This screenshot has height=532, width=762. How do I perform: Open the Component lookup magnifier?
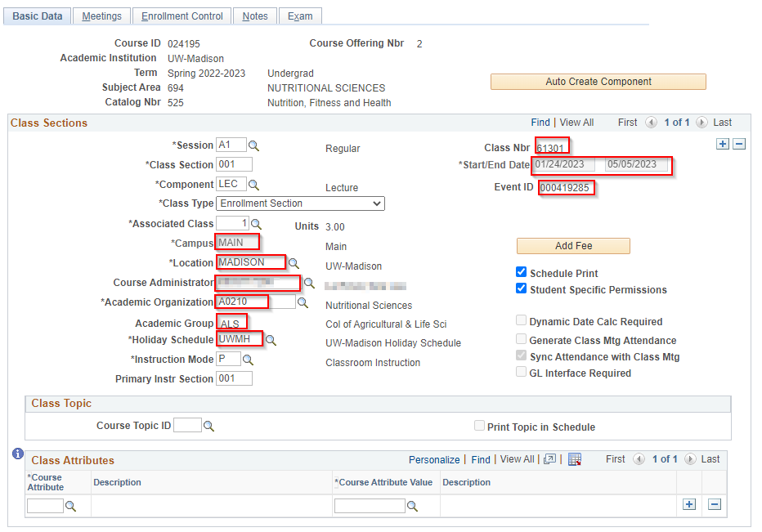pos(253,186)
